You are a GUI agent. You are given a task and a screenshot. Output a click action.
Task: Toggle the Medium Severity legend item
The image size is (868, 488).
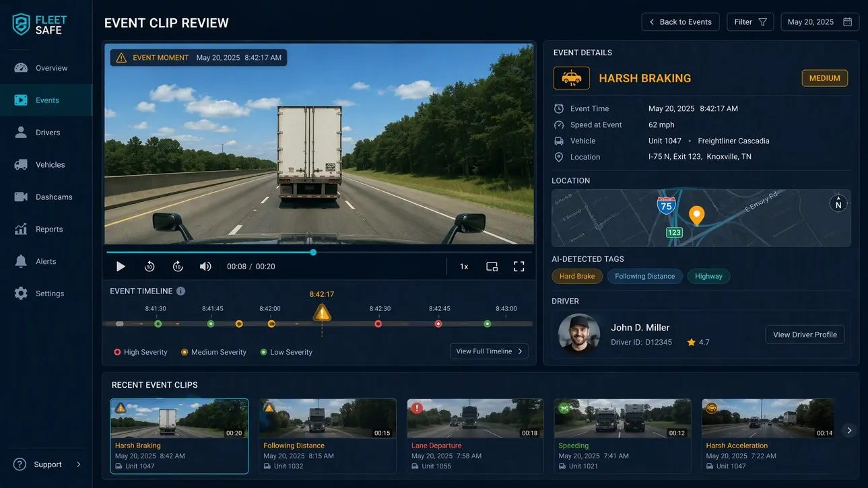[x=213, y=352]
